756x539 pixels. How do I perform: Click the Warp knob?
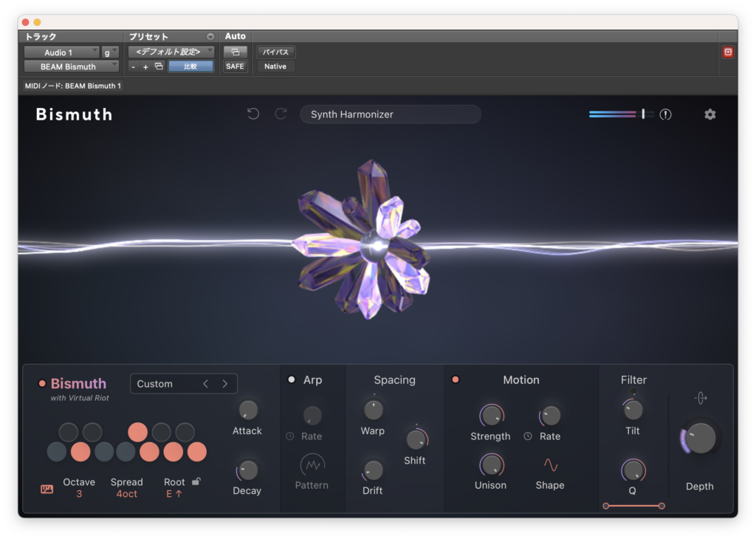tap(373, 410)
